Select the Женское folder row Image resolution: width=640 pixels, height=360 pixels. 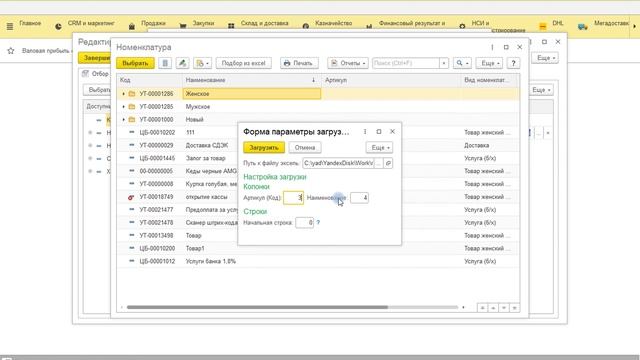coord(318,94)
